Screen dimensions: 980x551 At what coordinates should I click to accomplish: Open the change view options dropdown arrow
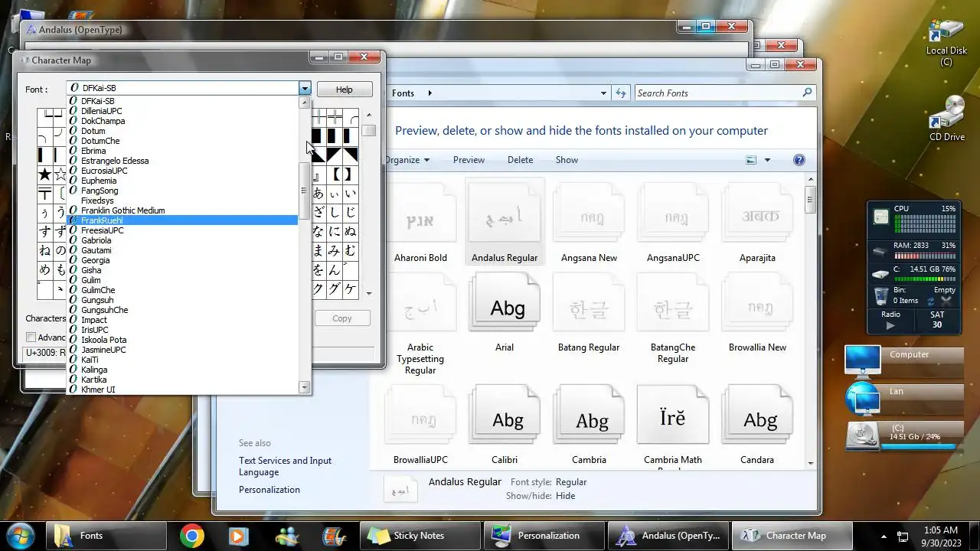click(x=767, y=160)
